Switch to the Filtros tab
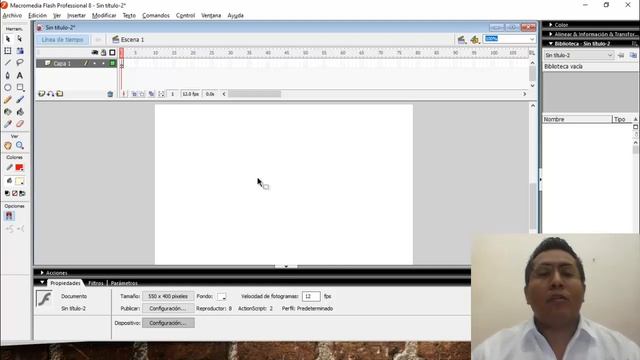This screenshot has width=640, height=360. (x=96, y=283)
